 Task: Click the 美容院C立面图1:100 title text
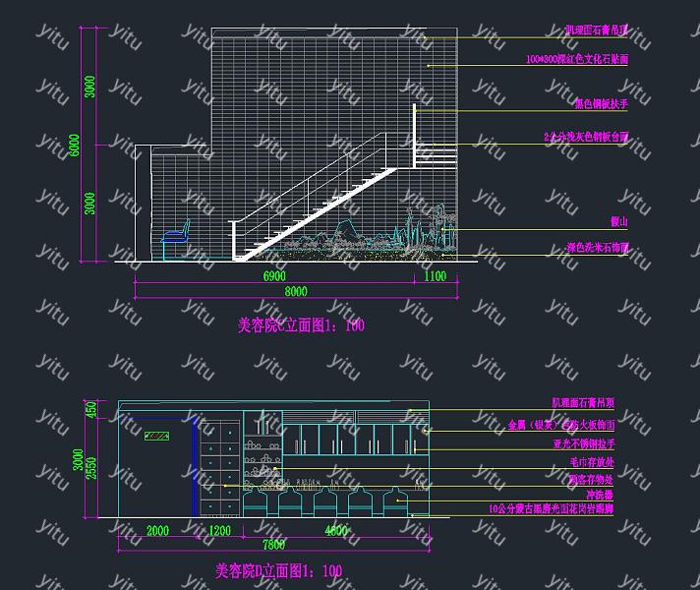coord(301,325)
